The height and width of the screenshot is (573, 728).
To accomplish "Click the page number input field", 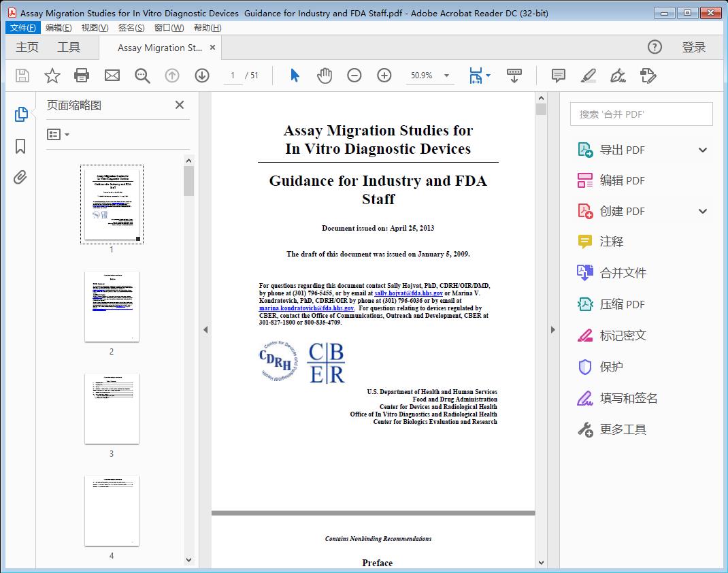I will 233,76.
